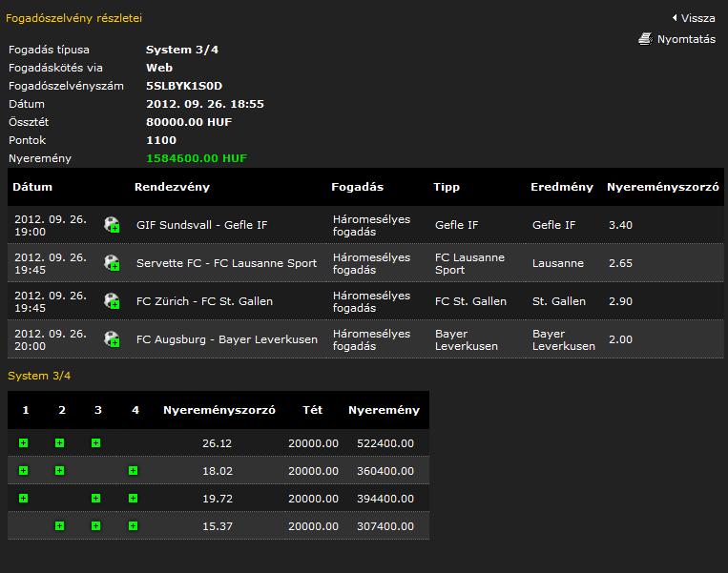
Task: Click the green 1584600.00 HUF winnings amount
Action: [196, 158]
